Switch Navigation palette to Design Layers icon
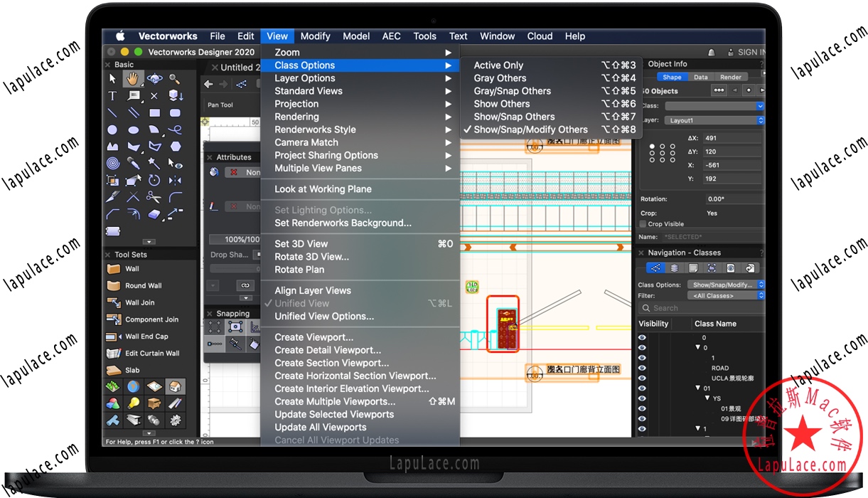Screen dimensions: 868x498 [675, 268]
